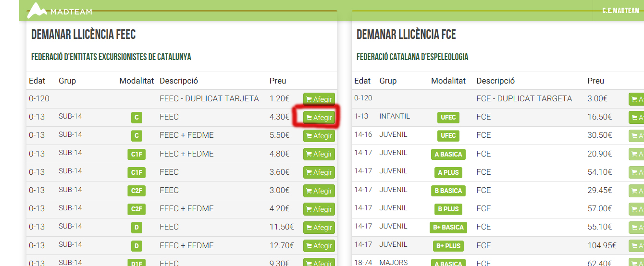Screen dimensions: 644x266
Task: Click the 12.70€ price
Action: tap(282, 245)
